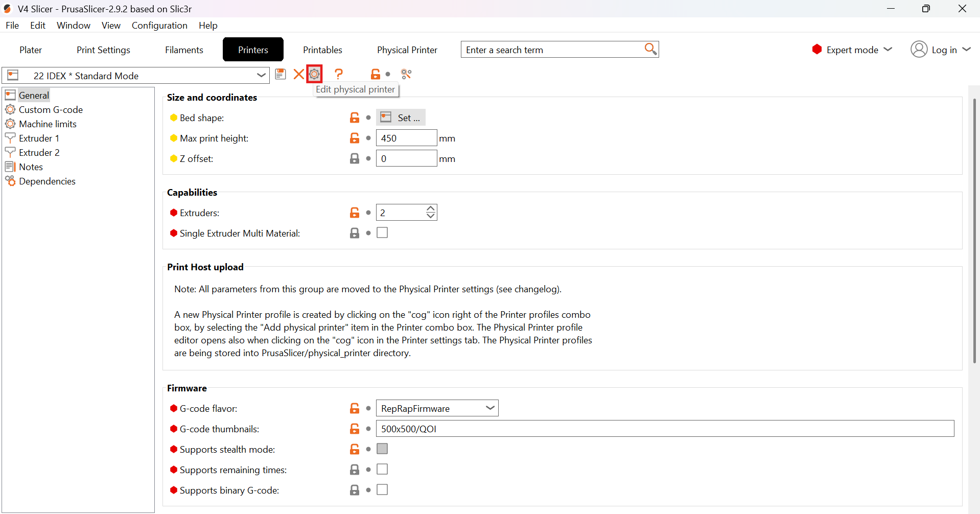Open the Configuration menu
The height and width of the screenshot is (514, 980).
point(159,25)
